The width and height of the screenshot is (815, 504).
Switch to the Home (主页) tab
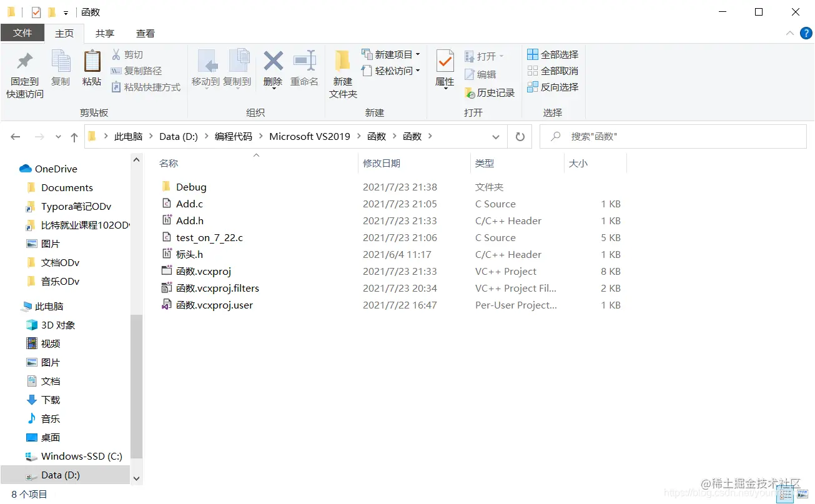(x=64, y=34)
